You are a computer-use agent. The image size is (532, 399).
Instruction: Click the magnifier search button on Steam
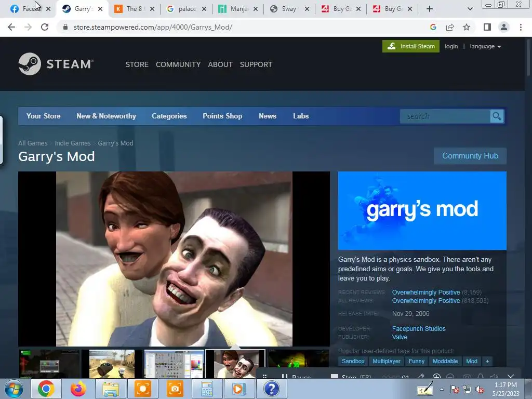(x=497, y=116)
